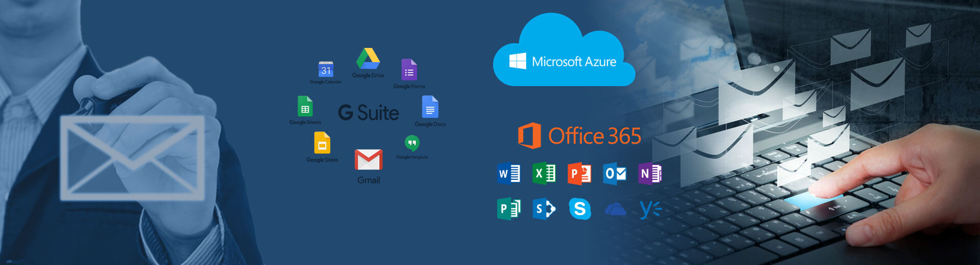Image resolution: width=980 pixels, height=265 pixels.
Task: Click the Yammer icon
Action: tap(650, 209)
